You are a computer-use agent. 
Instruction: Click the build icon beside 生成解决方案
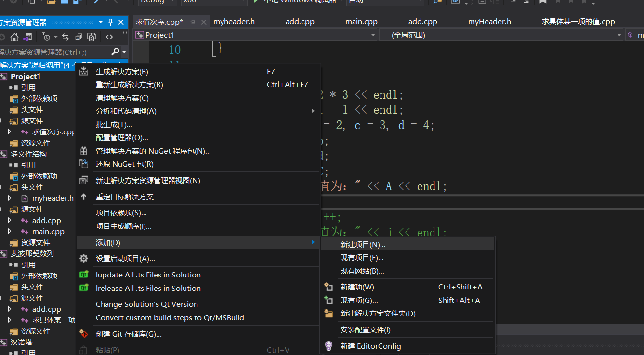click(x=84, y=71)
